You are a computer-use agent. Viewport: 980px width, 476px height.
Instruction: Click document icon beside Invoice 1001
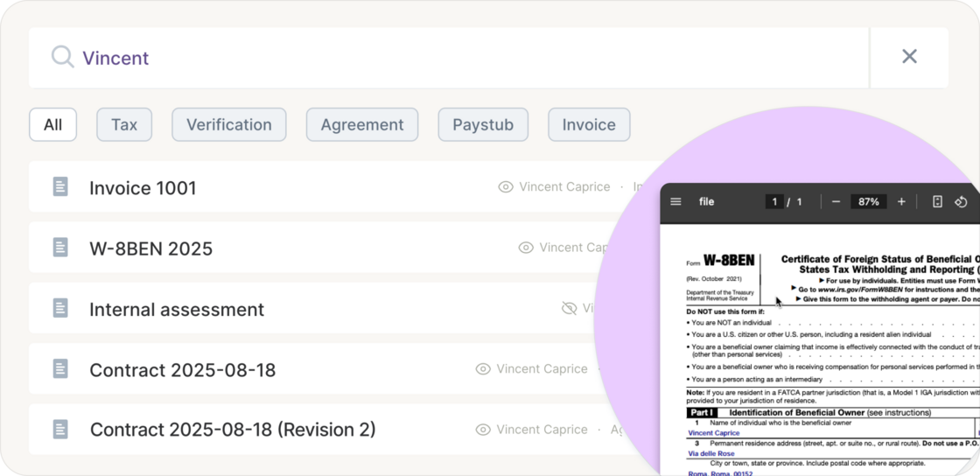click(x=60, y=186)
